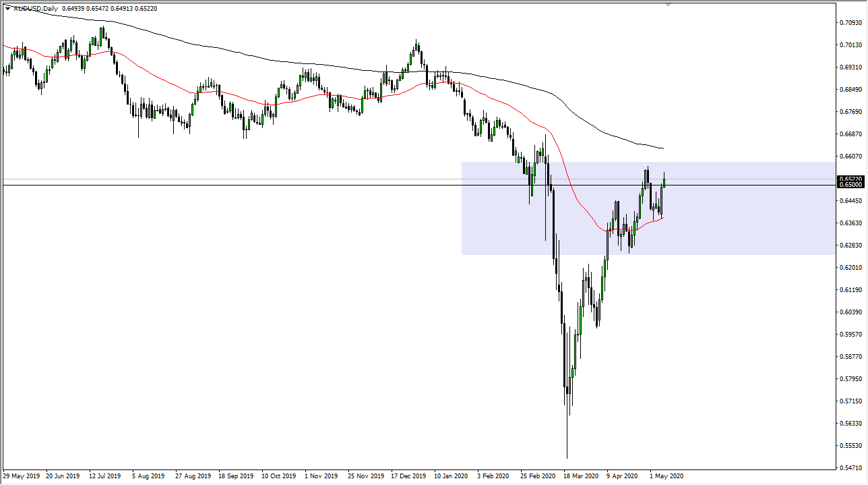Click the 0.54710 price axis label
Image resolution: width=868 pixels, height=485 pixels.
pos(850,467)
